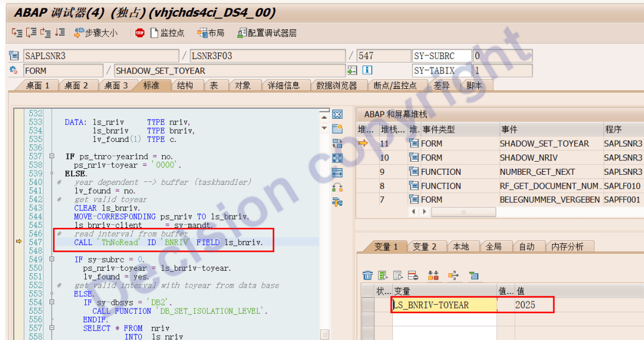Image resolution: width=644 pixels, height=340 pixels.
Task: Click the close tool icon beside editor
Action: [x=338, y=115]
